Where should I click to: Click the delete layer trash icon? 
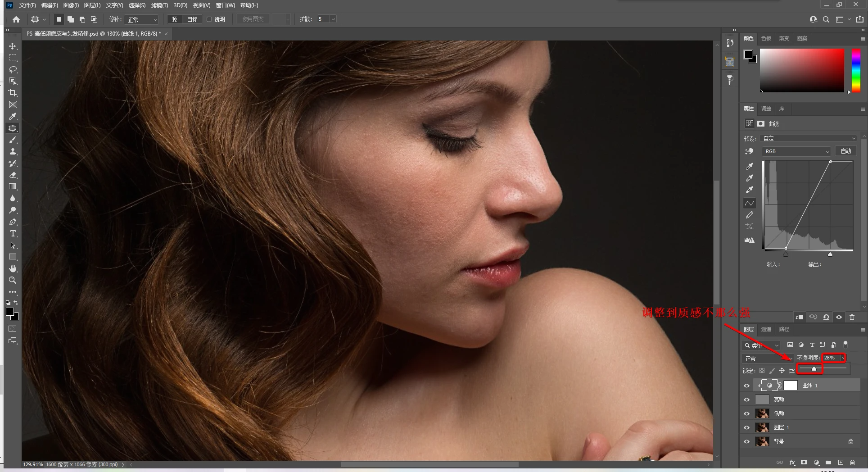[x=852, y=463]
